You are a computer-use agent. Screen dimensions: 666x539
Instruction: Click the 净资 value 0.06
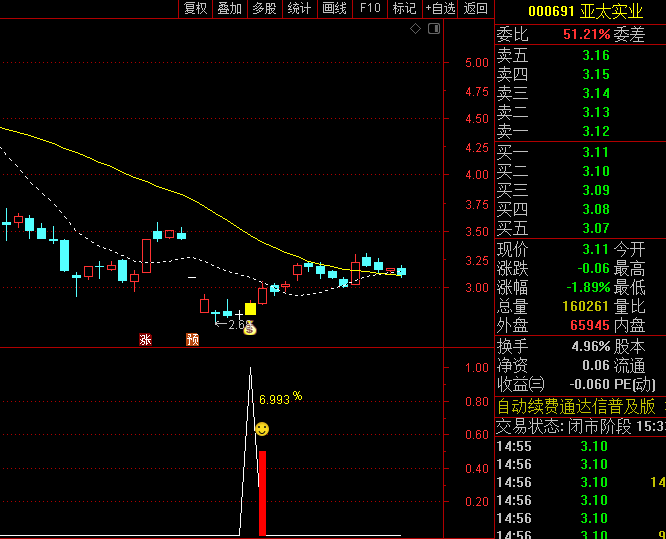point(596,365)
